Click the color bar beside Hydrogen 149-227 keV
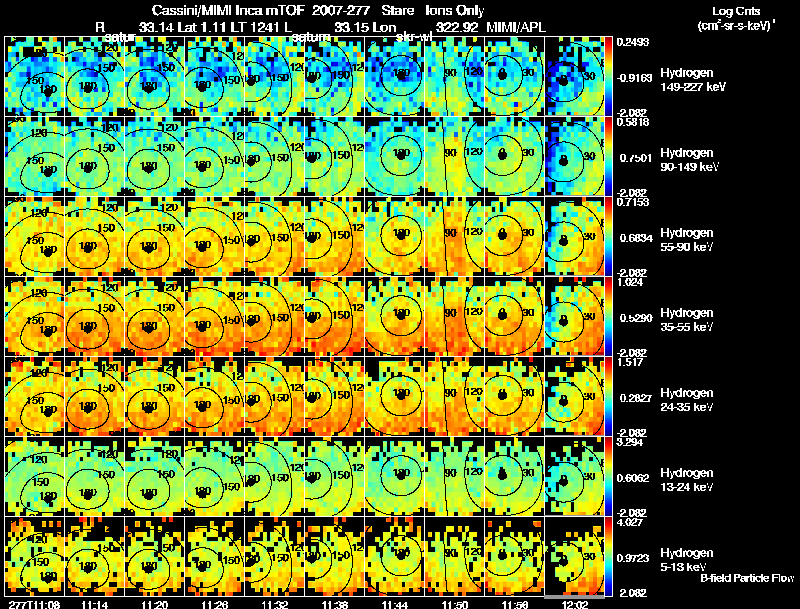Image resolution: width=800 pixels, height=609 pixels. [608, 77]
